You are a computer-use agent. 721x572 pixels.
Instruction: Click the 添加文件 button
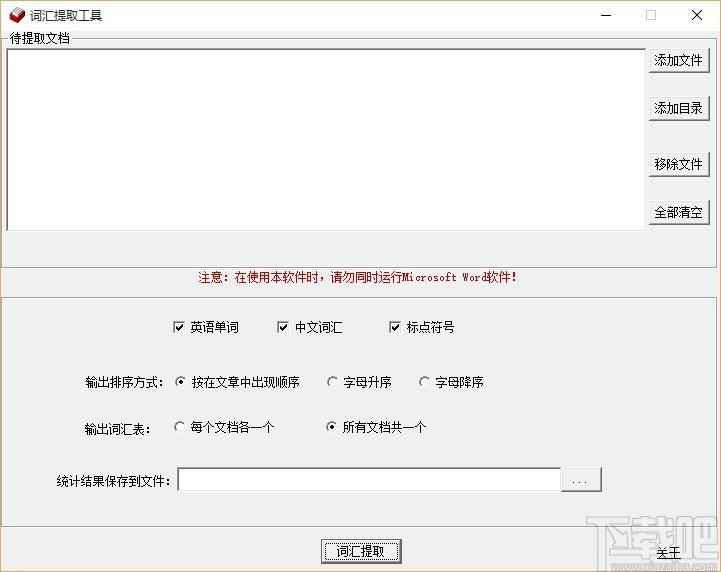point(679,61)
